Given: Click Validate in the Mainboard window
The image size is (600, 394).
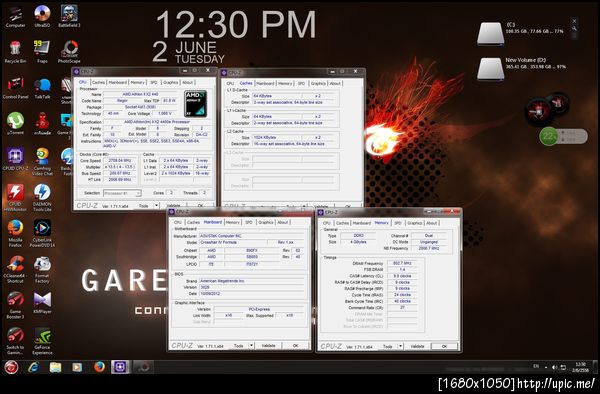Looking at the screenshot, I should coord(269,345).
